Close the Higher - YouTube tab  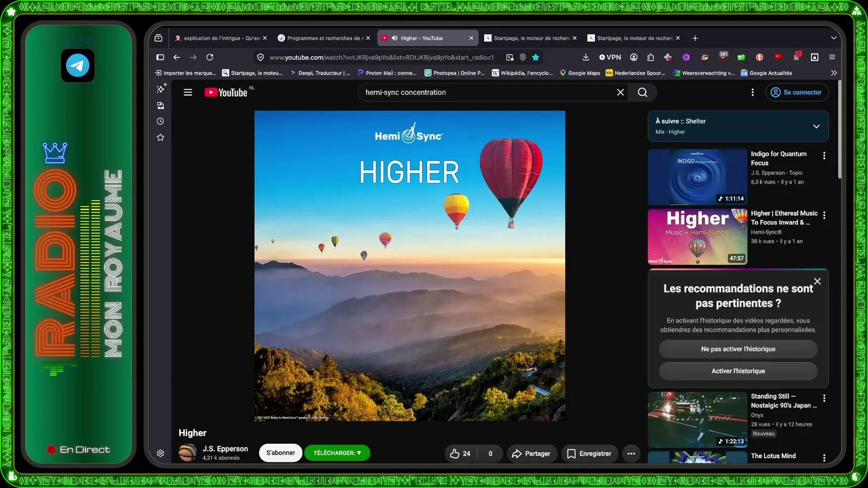click(471, 38)
